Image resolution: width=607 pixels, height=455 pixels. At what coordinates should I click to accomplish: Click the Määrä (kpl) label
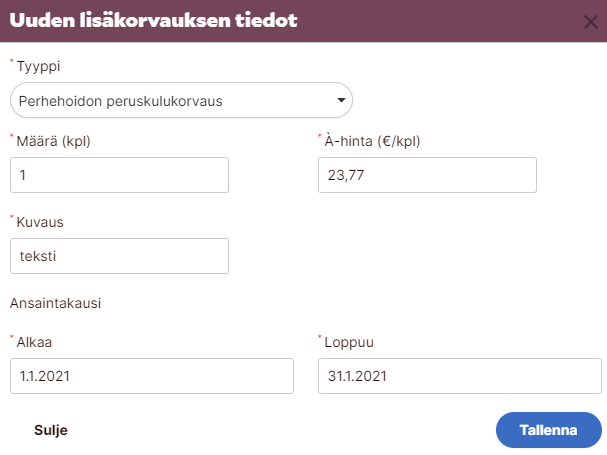click(59, 141)
